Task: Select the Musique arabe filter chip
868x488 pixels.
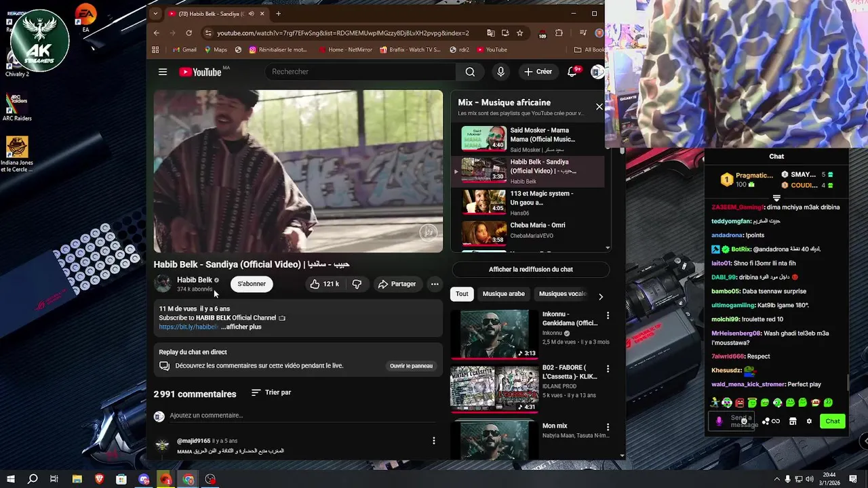Action: point(504,293)
